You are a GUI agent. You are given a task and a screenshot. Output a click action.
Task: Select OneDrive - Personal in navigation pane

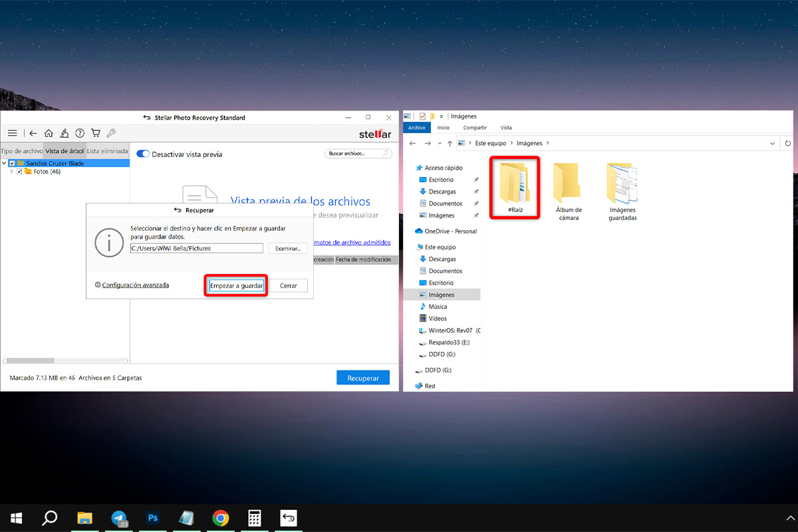pos(446,231)
